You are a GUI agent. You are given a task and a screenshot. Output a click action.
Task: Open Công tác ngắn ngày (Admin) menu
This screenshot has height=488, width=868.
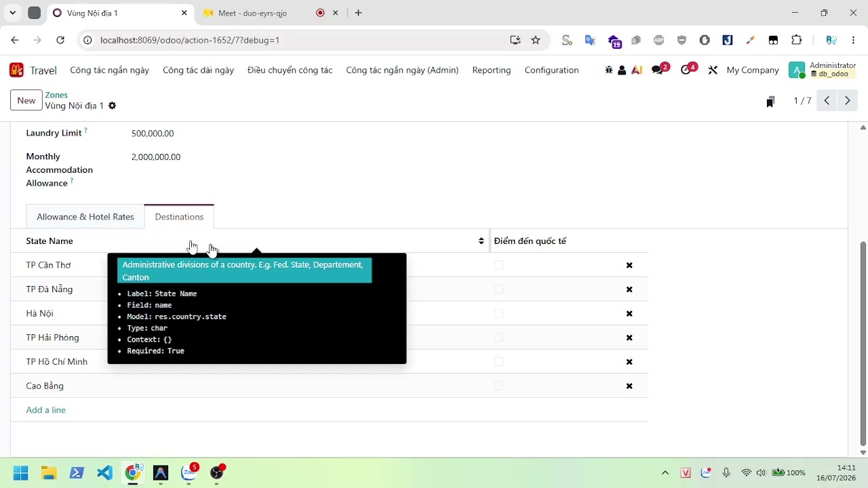coord(402,70)
